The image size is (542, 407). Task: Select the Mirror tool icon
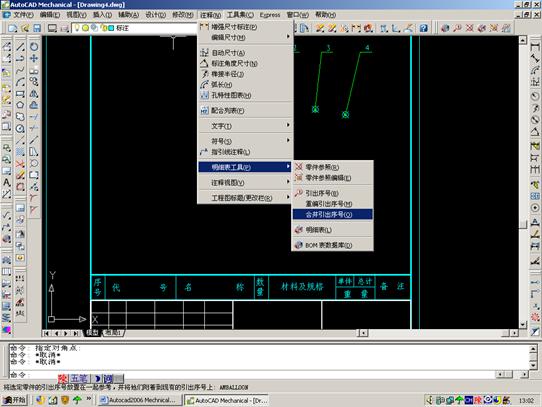[34, 94]
